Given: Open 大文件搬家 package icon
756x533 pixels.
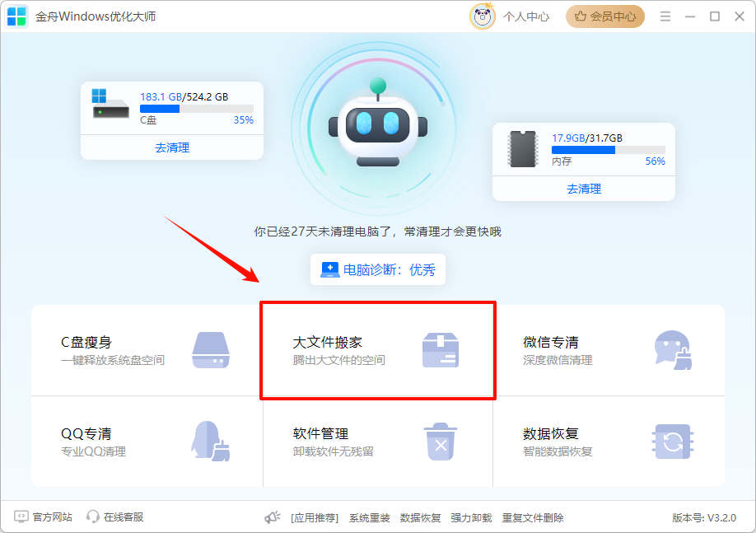Looking at the screenshot, I should (441, 350).
